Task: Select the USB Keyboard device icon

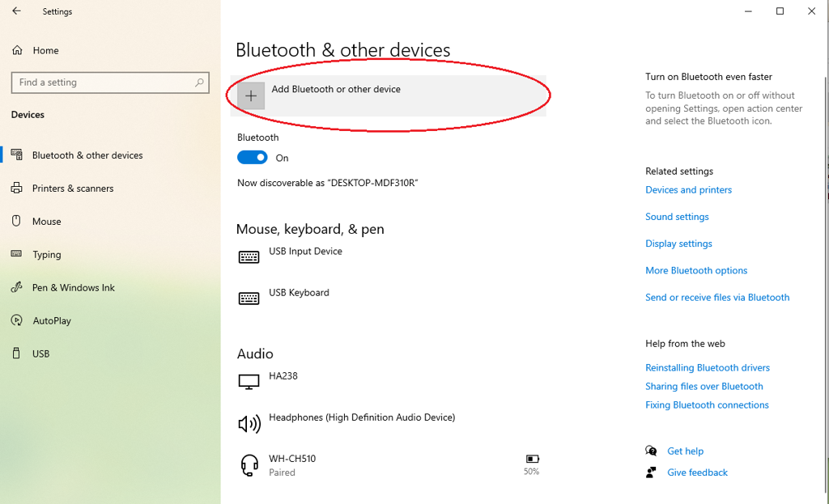Action: coord(249,299)
